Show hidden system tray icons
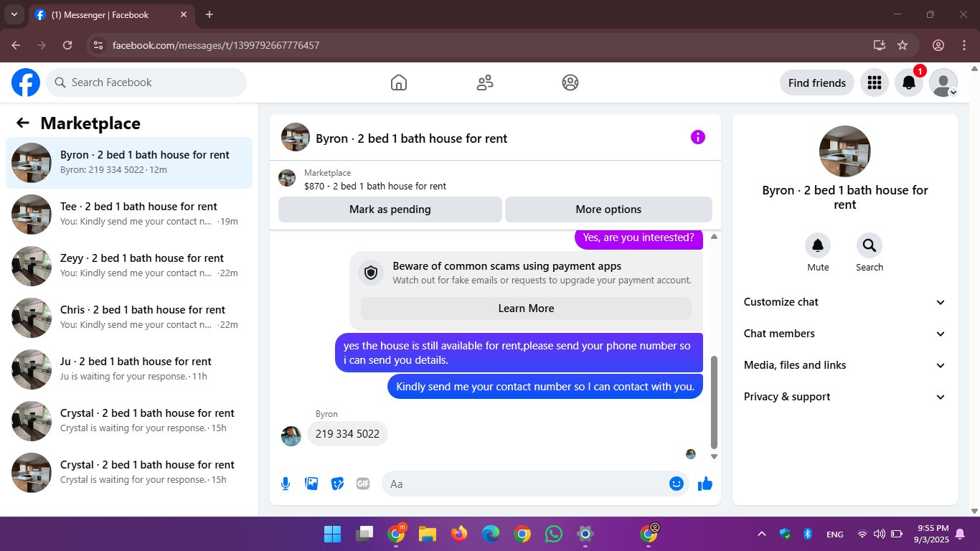The image size is (980, 551). coord(762,534)
